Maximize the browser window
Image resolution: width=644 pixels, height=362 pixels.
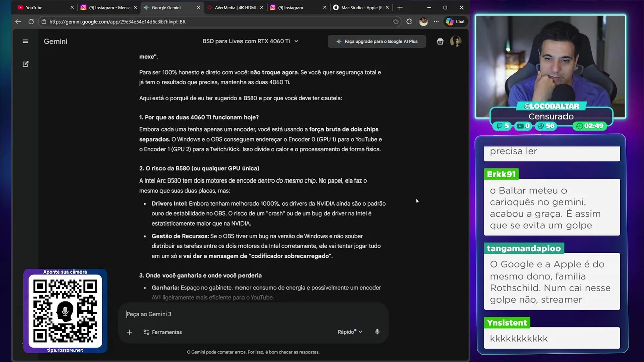click(x=445, y=7)
